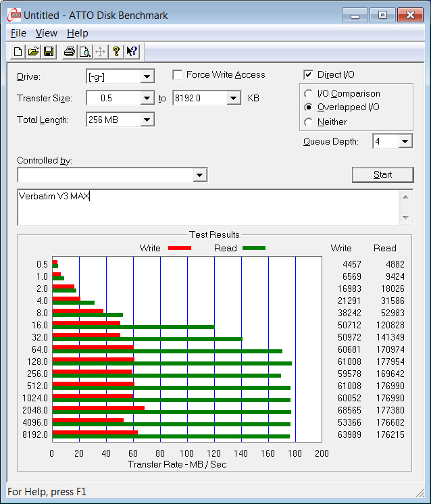The height and width of the screenshot is (504, 431).
Task: Click read value 4882
Action: (395, 265)
